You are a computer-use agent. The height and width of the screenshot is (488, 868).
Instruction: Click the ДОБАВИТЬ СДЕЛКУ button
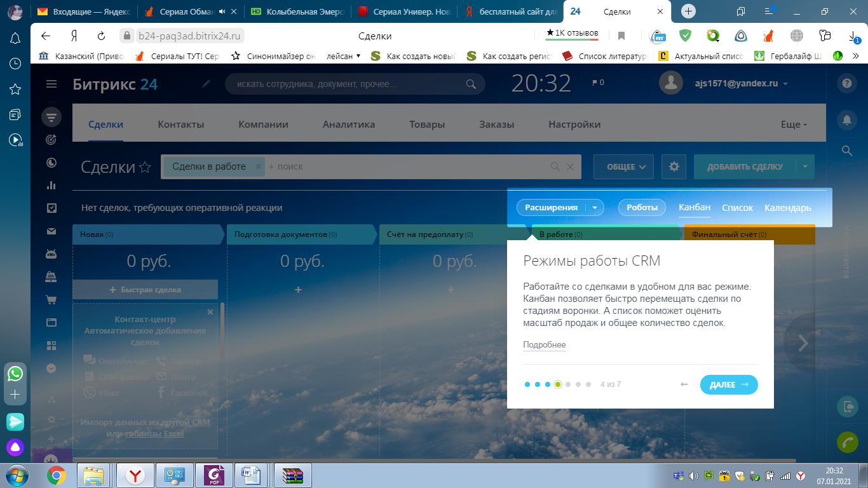click(745, 166)
